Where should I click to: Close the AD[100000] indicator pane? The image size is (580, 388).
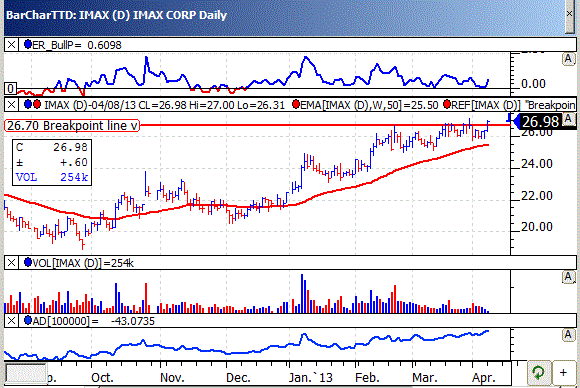pos(11,321)
